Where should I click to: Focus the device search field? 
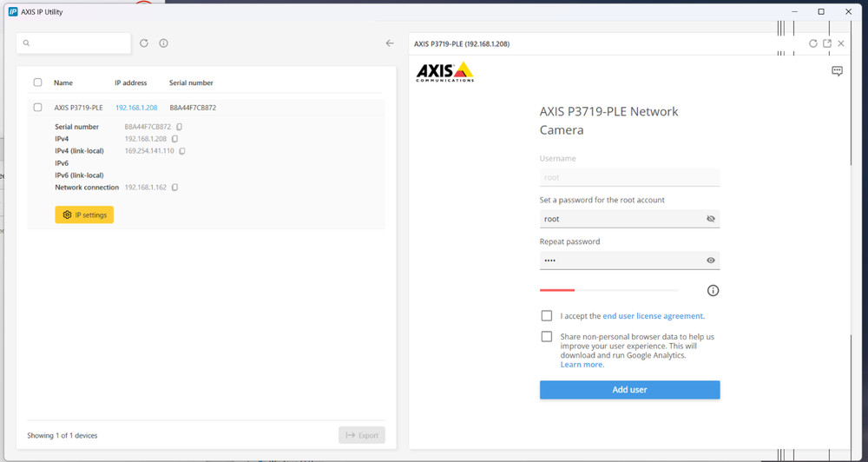coord(74,43)
